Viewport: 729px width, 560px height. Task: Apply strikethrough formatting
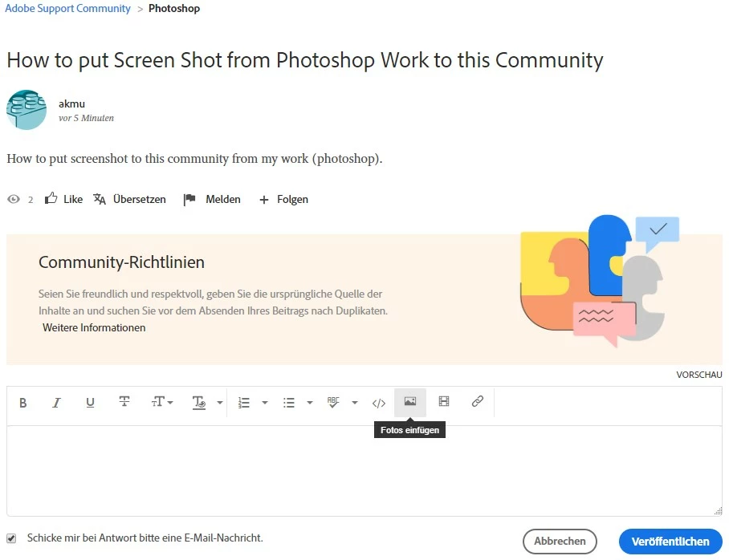124,401
